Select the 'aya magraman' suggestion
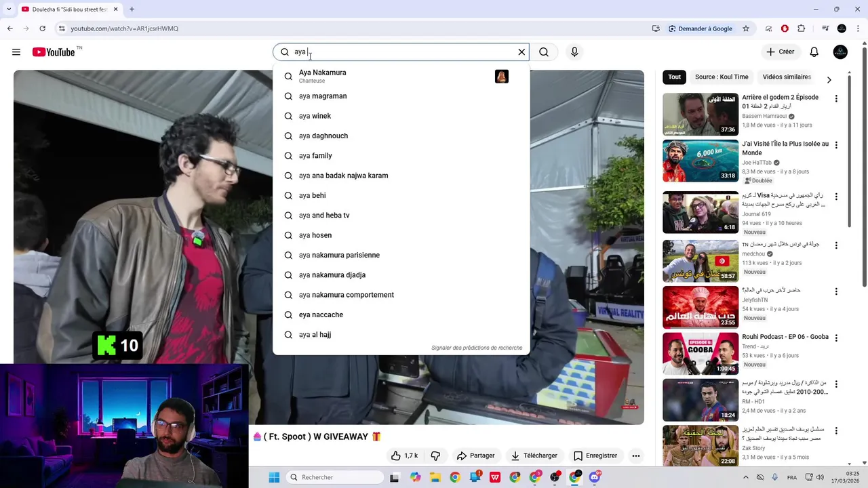 coord(401,96)
